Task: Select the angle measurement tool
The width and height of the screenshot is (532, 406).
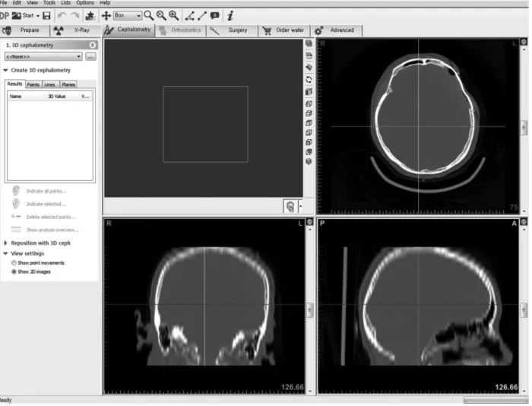Action: tap(190, 16)
